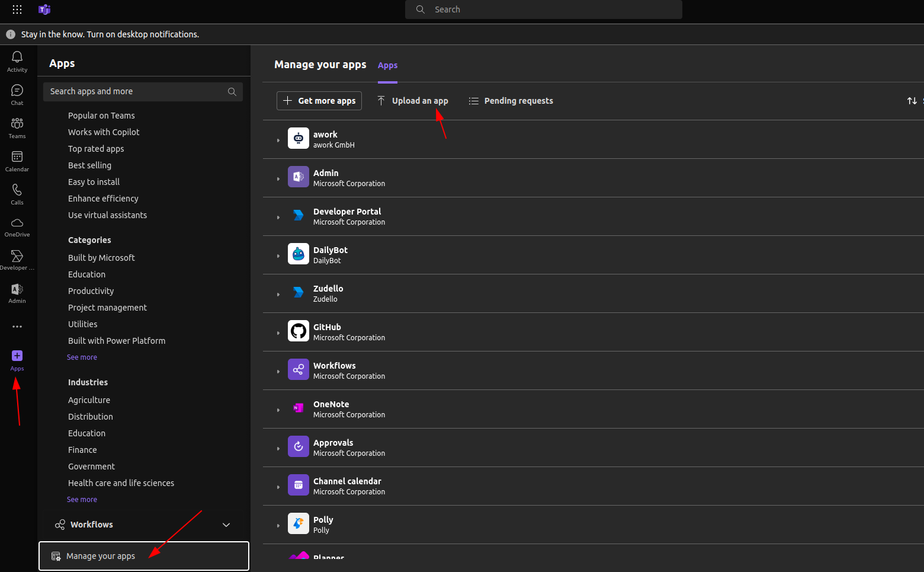This screenshot has height=572, width=924.
Task: Expand the DailyBot row
Action: (x=278, y=256)
